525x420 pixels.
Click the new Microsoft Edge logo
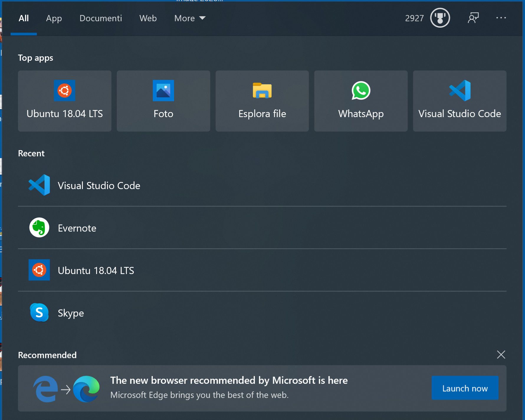click(86, 389)
